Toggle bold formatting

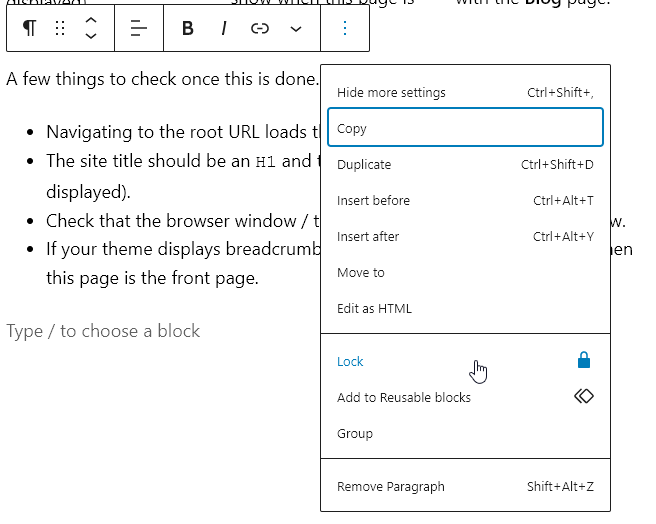tap(188, 28)
